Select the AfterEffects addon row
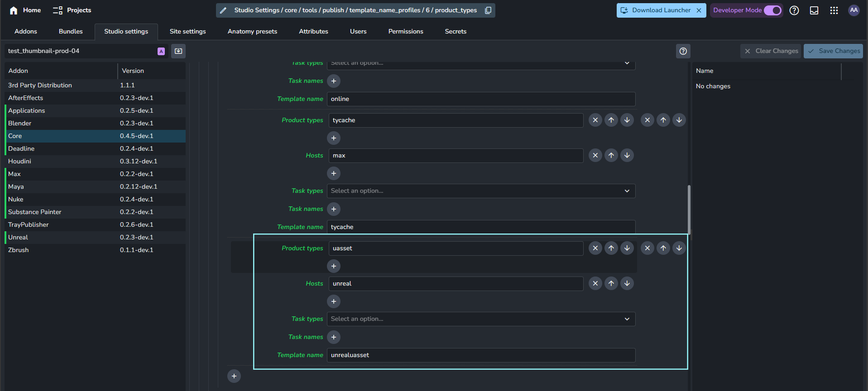The height and width of the screenshot is (391, 868). pos(95,98)
